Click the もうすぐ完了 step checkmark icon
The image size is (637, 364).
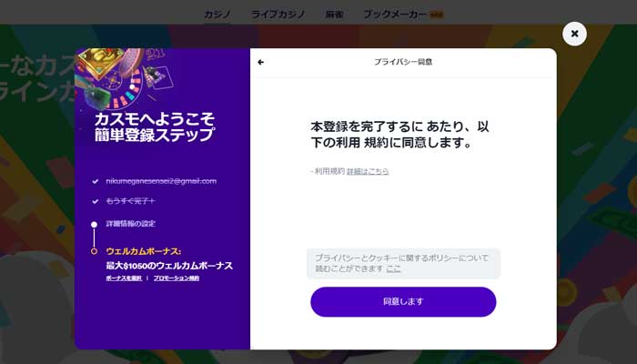click(x=95, y=201)
